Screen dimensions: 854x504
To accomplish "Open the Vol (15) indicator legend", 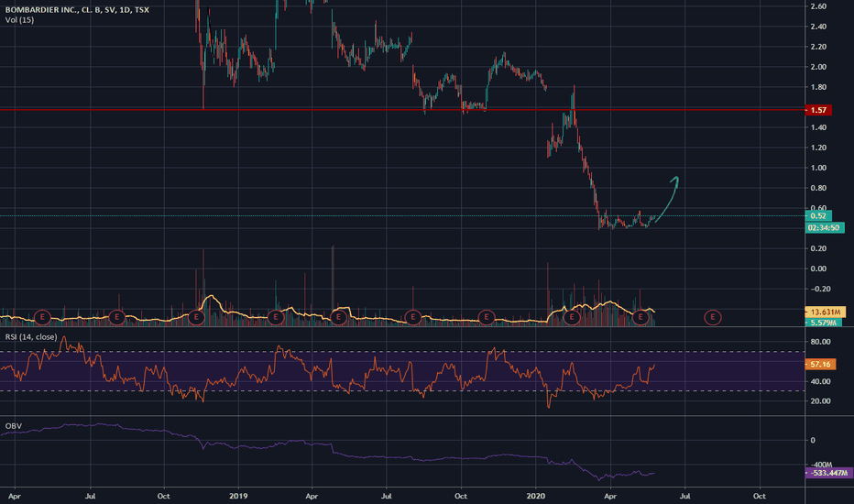I will (x=19, y=20).
